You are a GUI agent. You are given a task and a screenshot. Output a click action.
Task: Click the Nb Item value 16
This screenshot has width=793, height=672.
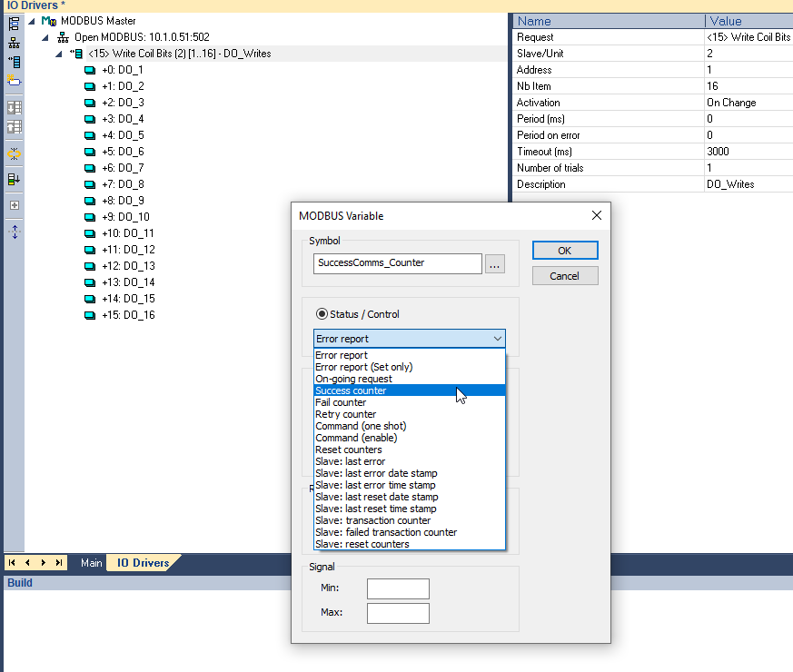coord(712,86)
